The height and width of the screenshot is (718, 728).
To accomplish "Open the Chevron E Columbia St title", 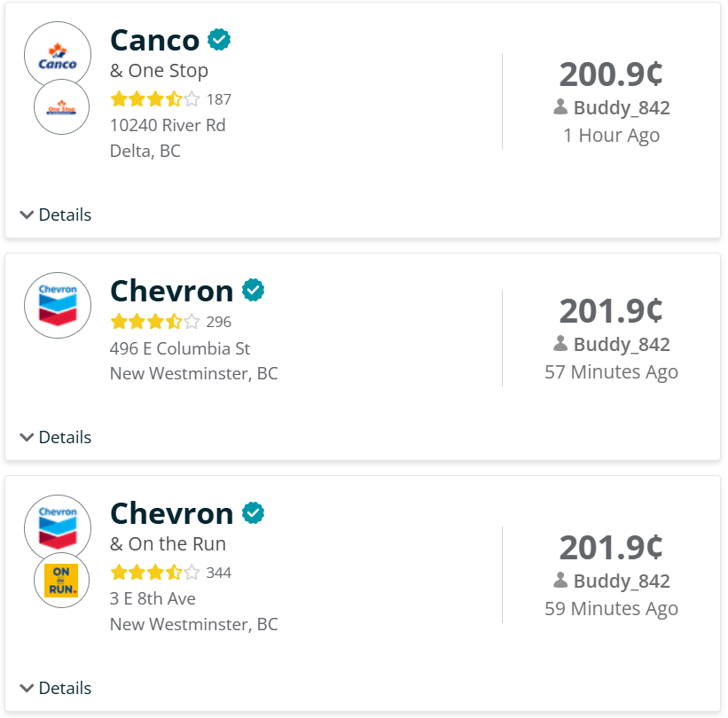I will coord(171,291).
